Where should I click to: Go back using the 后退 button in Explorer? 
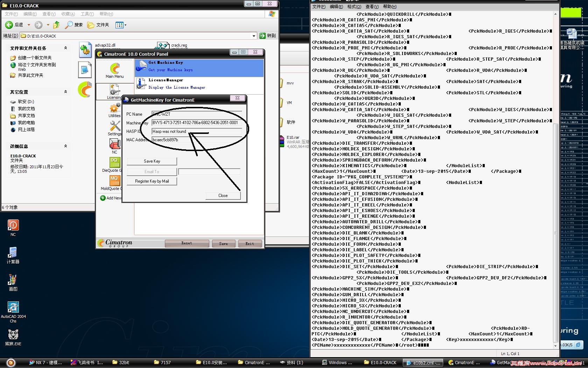[x=14, y=25]
